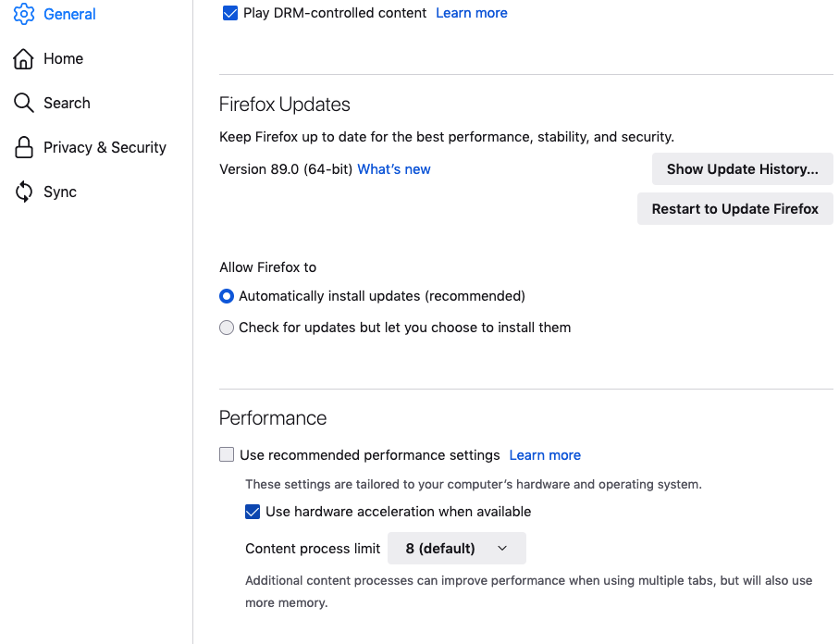839x644 pixels.
Task: Open the Content process limit dropdown
Action: pyautogui.click(x=456, y=548)
